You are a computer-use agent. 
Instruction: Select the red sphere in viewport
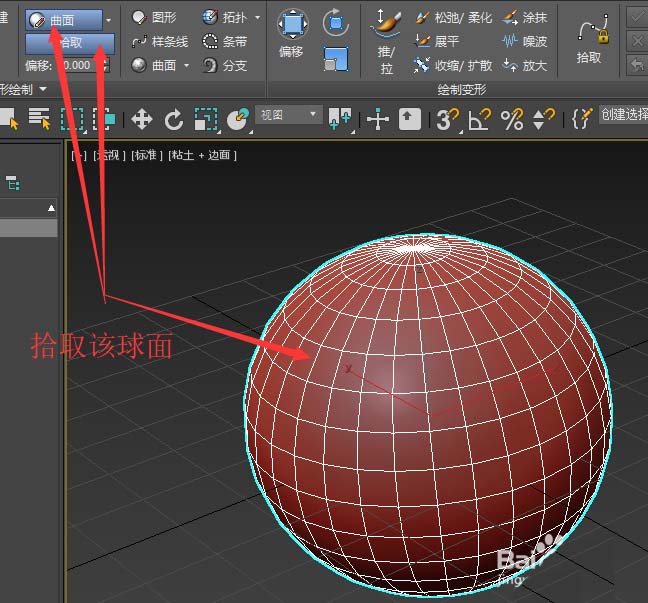click(x=428, y=417)
